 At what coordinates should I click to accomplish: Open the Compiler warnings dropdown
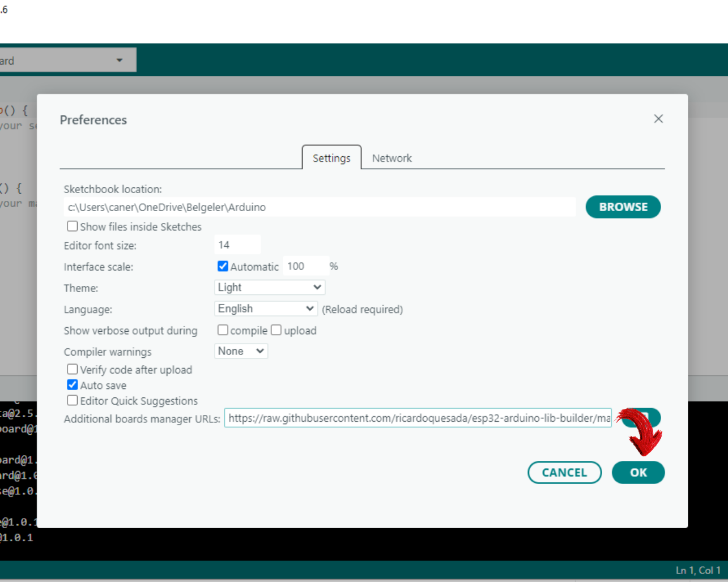(x=241, y=351)
